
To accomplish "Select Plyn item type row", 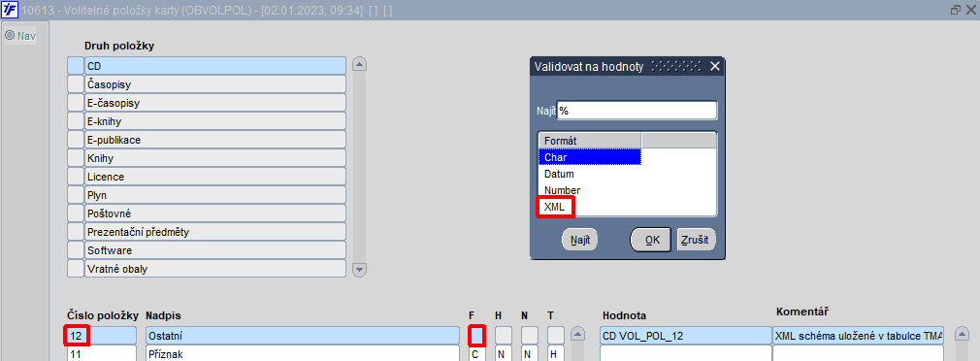I will point(215,195).
